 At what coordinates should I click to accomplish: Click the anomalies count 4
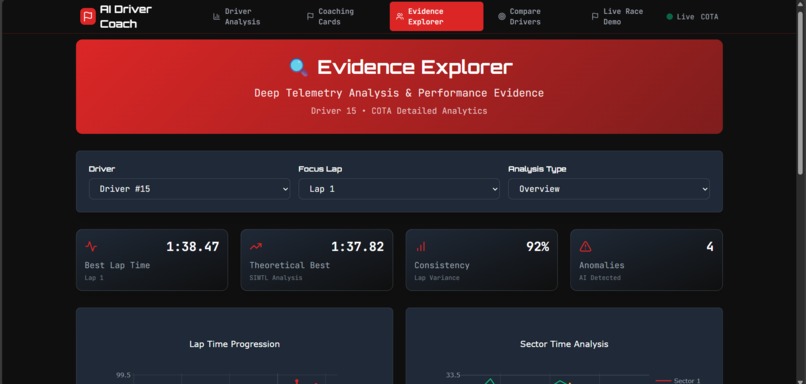coord(710,247)
